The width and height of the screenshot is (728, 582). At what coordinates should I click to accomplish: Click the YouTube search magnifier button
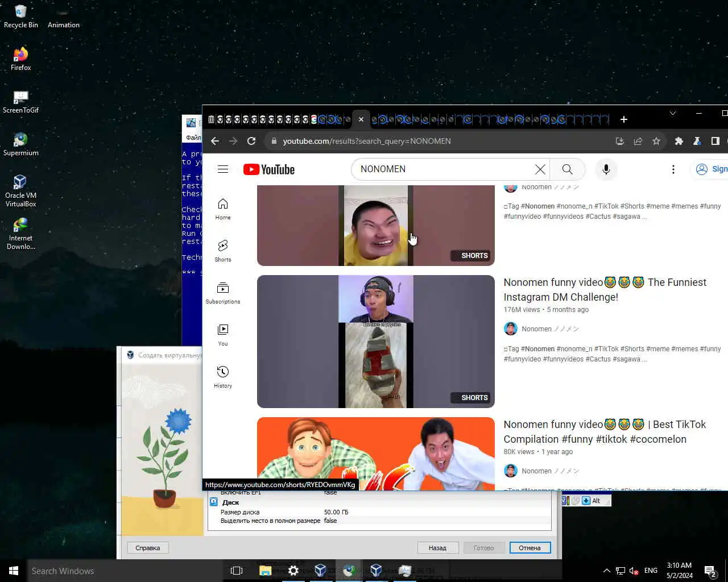pyautogui.click(x=567, y=169)
